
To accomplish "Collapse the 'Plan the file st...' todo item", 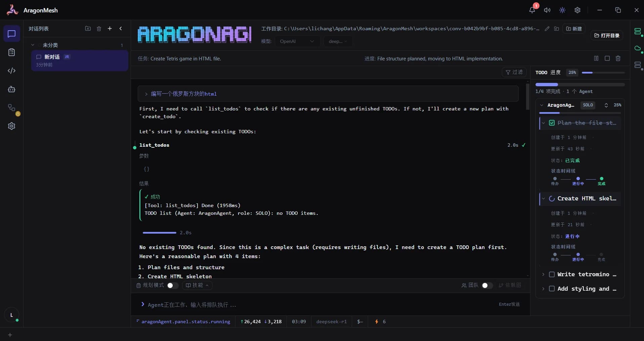I will click(543, 123).
